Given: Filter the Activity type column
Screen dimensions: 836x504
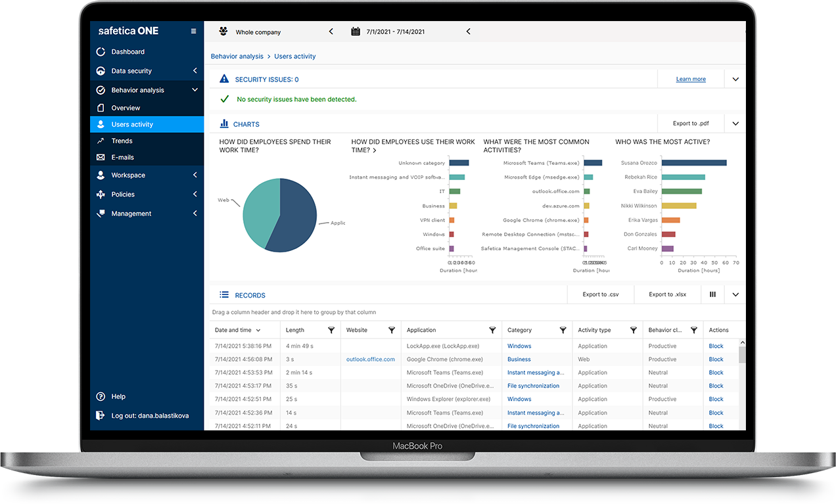Looking at the screenshot, I should pyautogui.click(x=633, y=330).
